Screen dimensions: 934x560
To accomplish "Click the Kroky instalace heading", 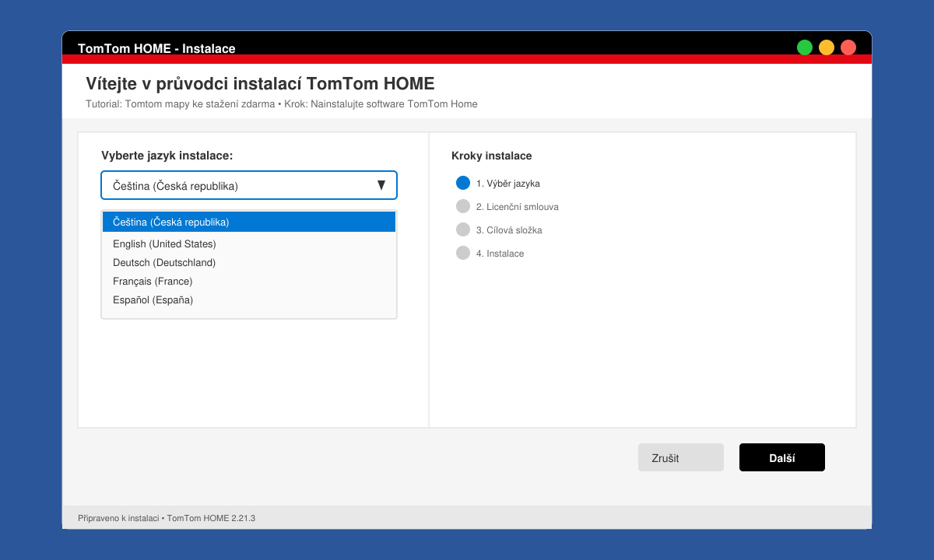I will [x=492, y=156].
